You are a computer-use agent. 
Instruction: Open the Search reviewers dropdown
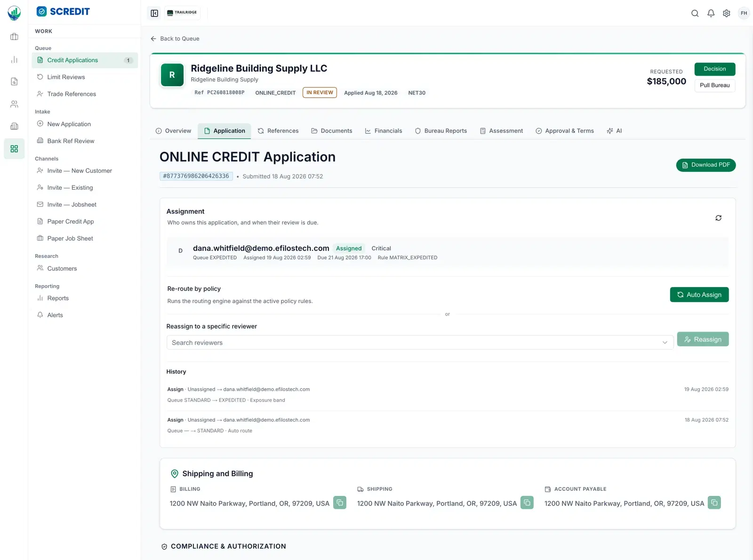(420, 343)
